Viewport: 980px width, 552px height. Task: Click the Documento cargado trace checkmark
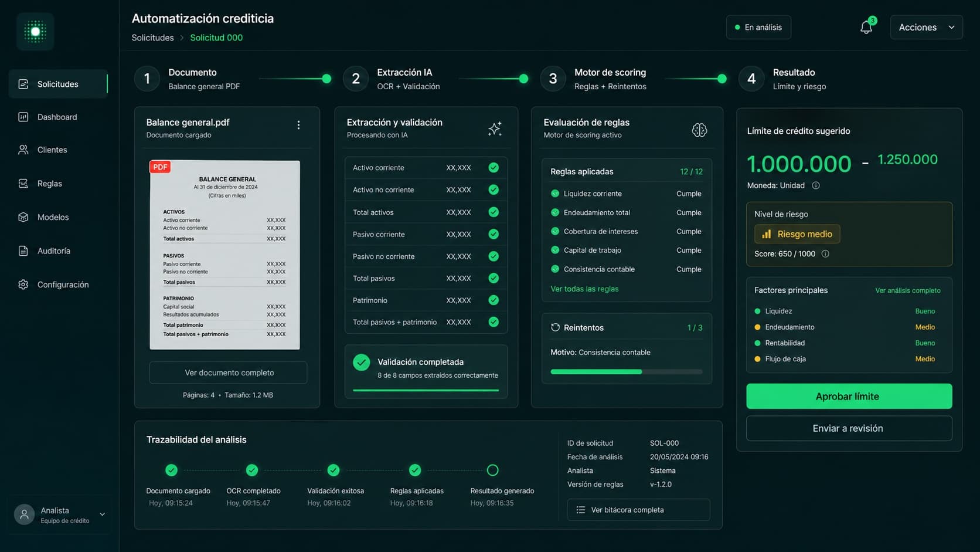(171, 470)
